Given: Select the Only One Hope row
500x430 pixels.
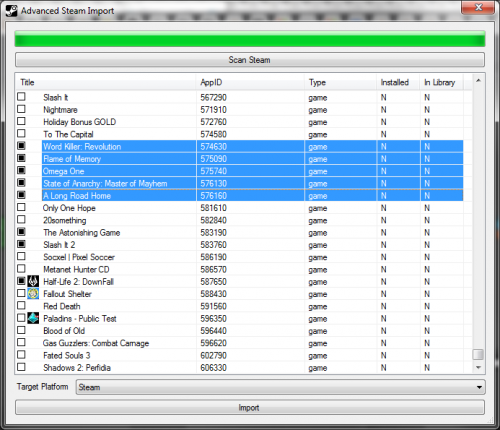Looking at the screenshot, I should point(240,208).
